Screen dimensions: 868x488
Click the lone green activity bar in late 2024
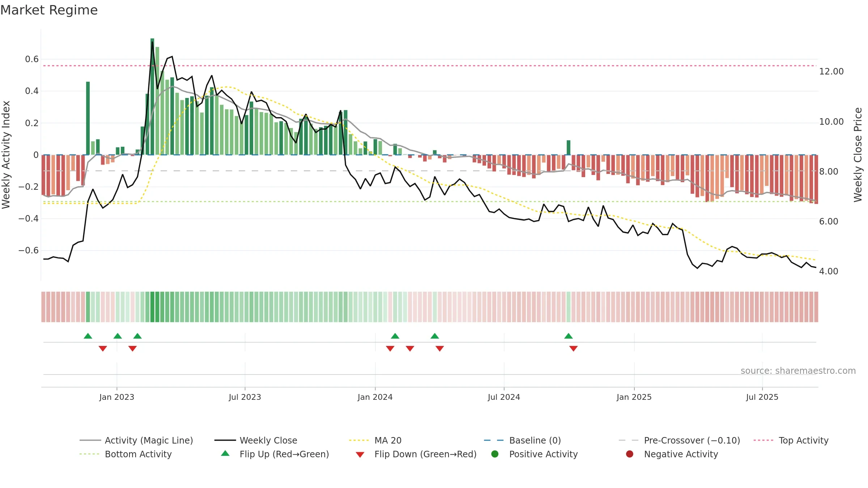[x=569, y=147]
